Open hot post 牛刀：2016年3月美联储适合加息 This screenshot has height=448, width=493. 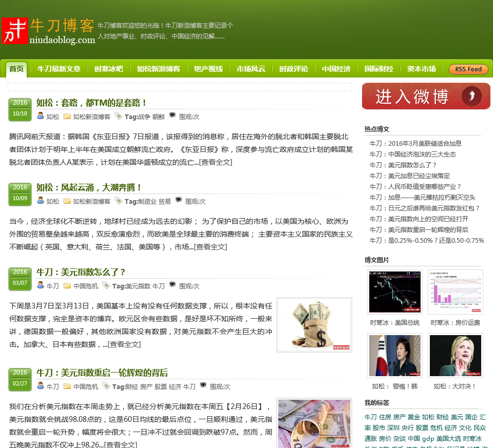click(415, 144)
